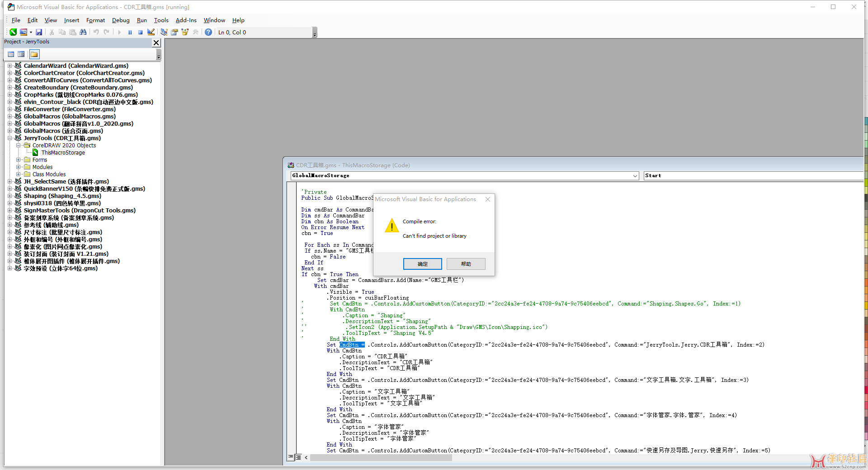Click the Insert UserForm toolbar icon

24,32
